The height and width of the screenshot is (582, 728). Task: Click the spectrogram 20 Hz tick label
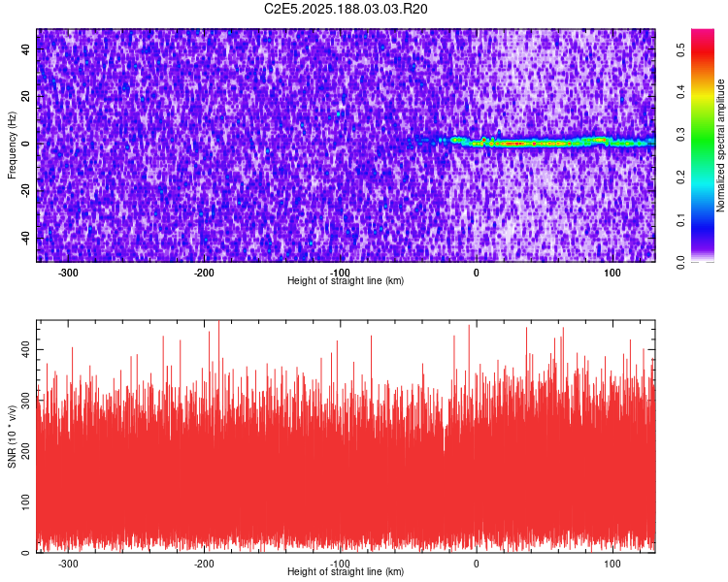click(26, 97)
